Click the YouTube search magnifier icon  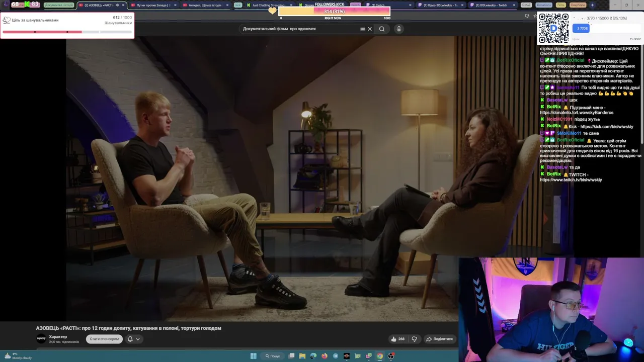coord(382,29)
